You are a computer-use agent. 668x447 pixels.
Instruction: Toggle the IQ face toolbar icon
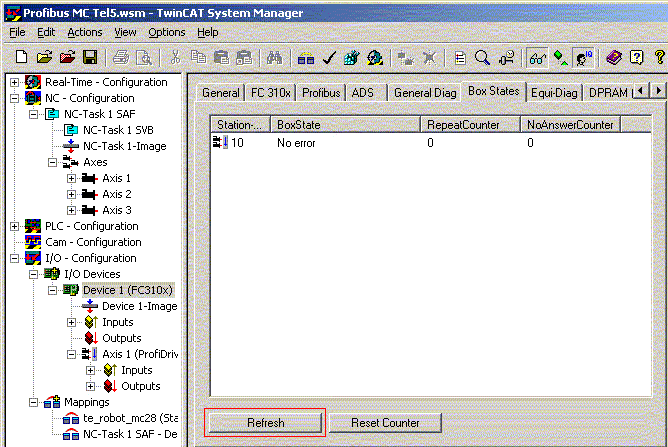point(583,57)
